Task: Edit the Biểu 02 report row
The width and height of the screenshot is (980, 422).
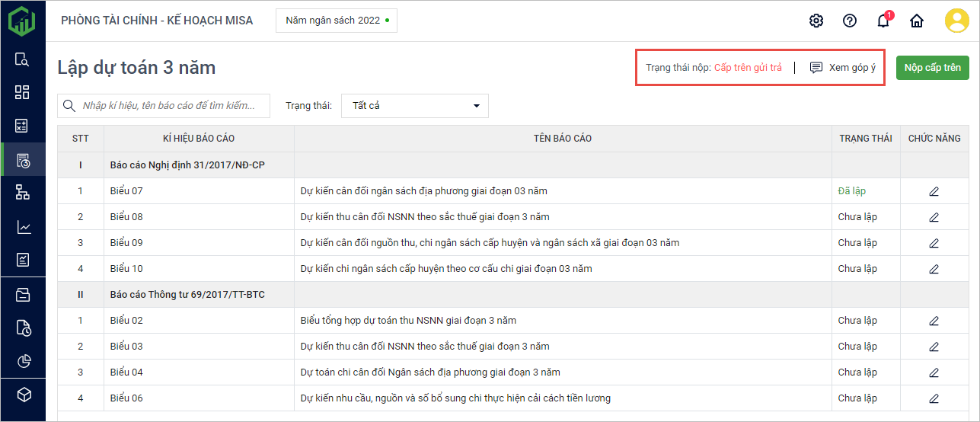Action: [934, 321]
